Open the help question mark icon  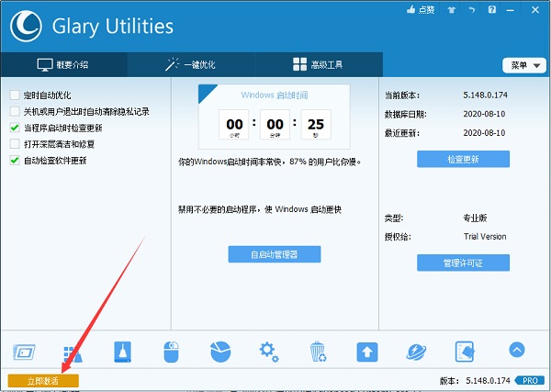point(492,9)
